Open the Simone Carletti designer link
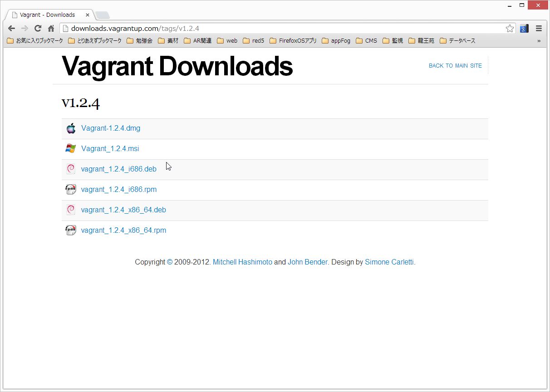Image resolution: width=550 pixels, height=392 pixels. [389, 262]
